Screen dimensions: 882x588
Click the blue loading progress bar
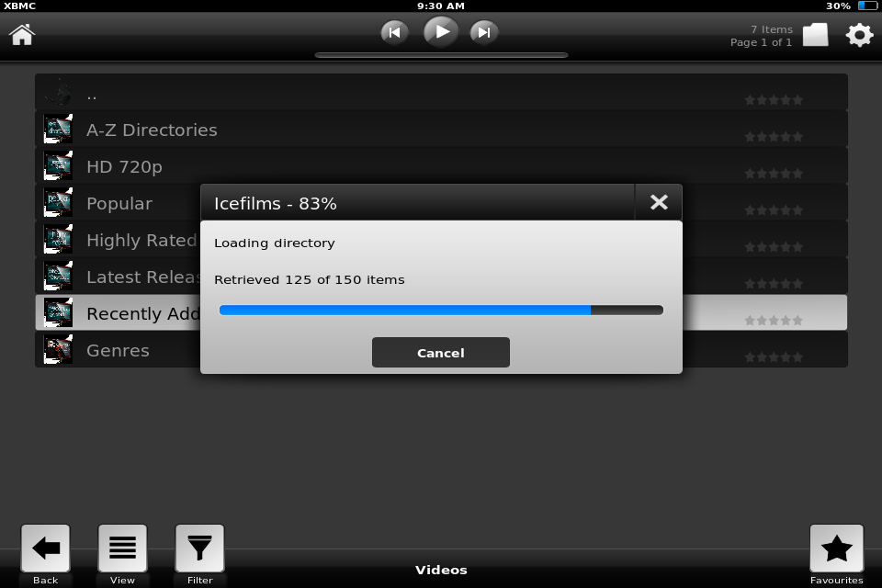tap(441, 310)
